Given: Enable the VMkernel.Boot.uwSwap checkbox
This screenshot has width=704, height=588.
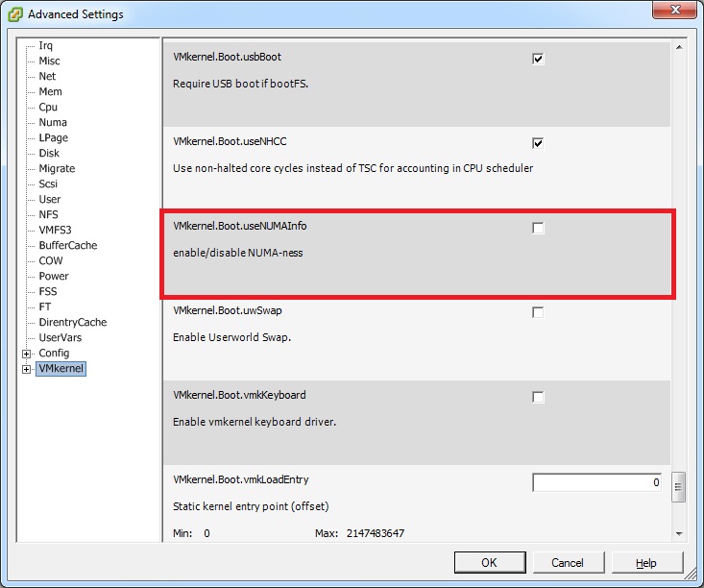Looking at the screenshot, I should tap(538, 312).
